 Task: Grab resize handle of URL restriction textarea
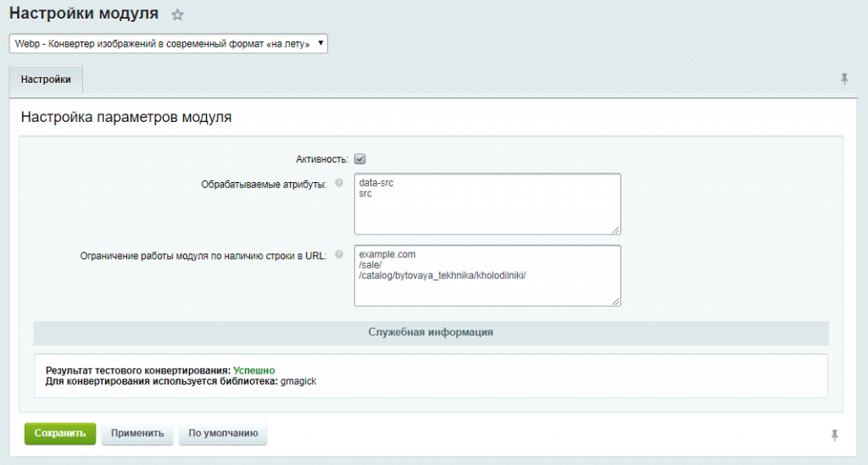click(615, 302)
